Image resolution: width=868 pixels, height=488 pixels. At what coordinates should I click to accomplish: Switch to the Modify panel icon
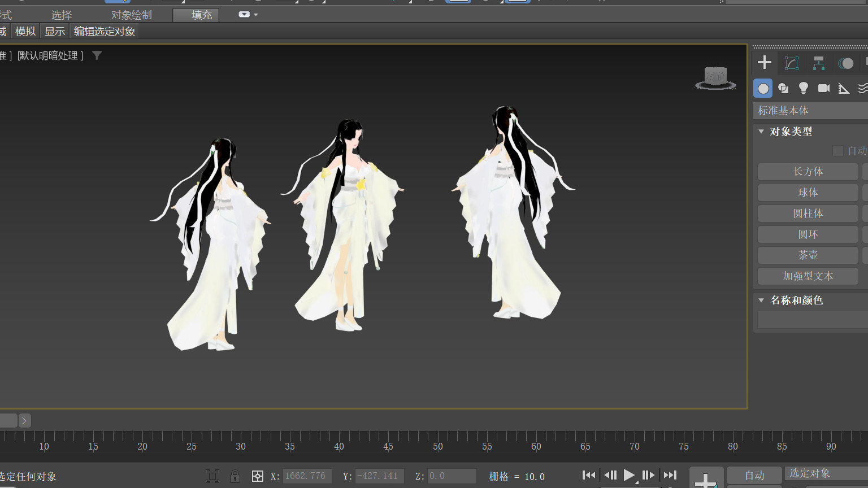point(791,63)
